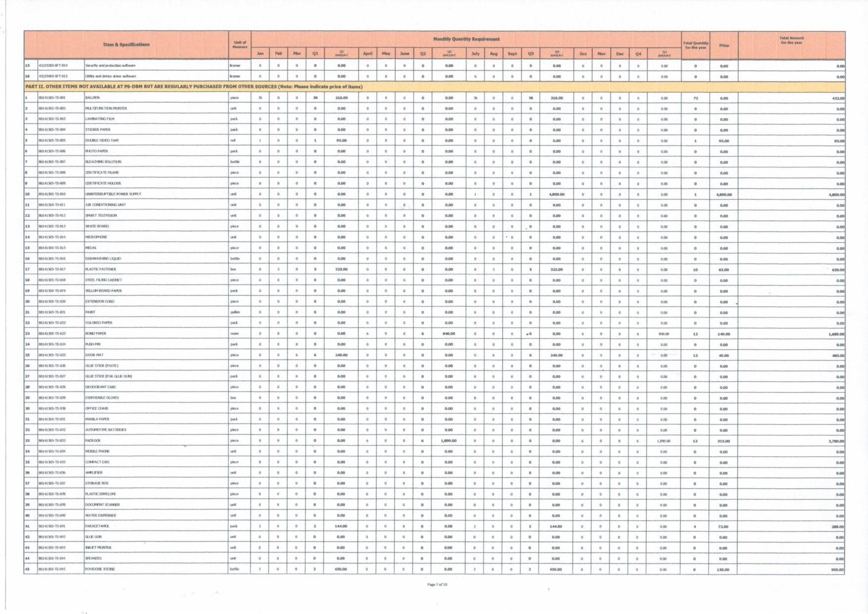Click the 'AMPLIFIER' item name

(x=94, y=473)
